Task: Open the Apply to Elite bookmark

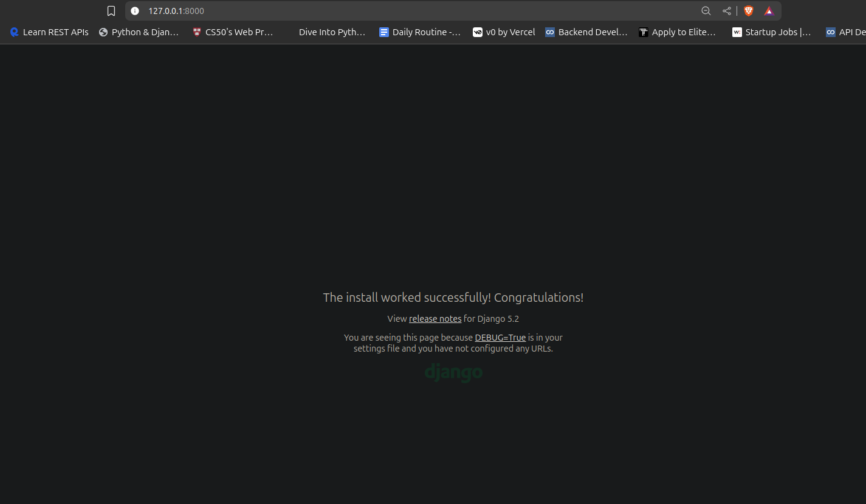Action: click(x=678, y=32)
